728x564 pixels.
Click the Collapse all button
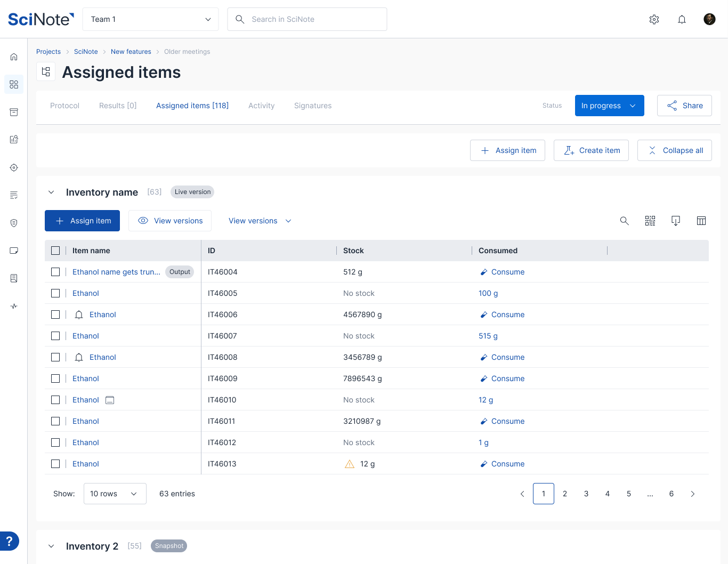coord(675,150)
